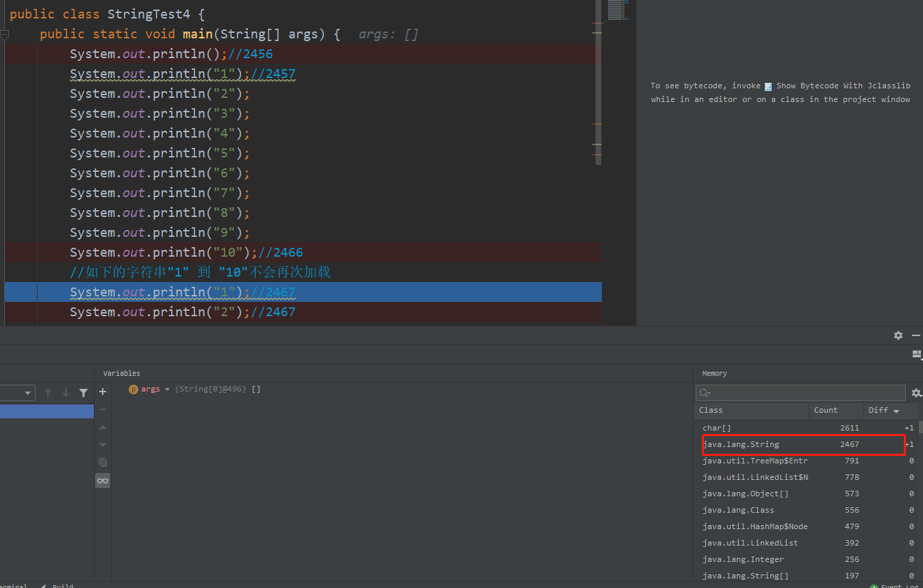Select the java.lang.Integer row
Screen dimensions: 923x588
806,559
